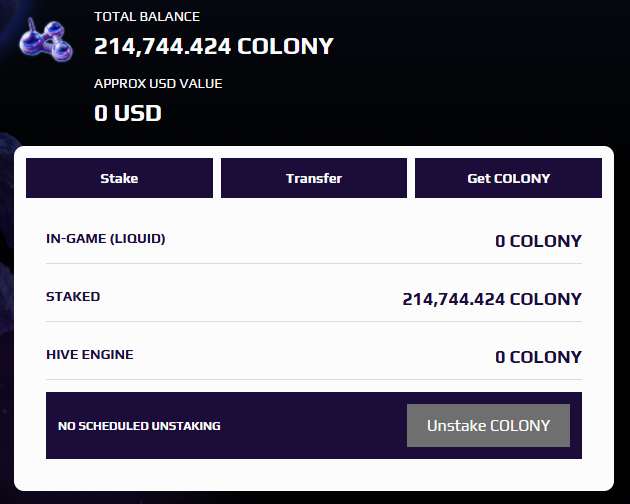
Task: Select the IN-GAME (LIQUID) label
Action: [x=106, y=239]
